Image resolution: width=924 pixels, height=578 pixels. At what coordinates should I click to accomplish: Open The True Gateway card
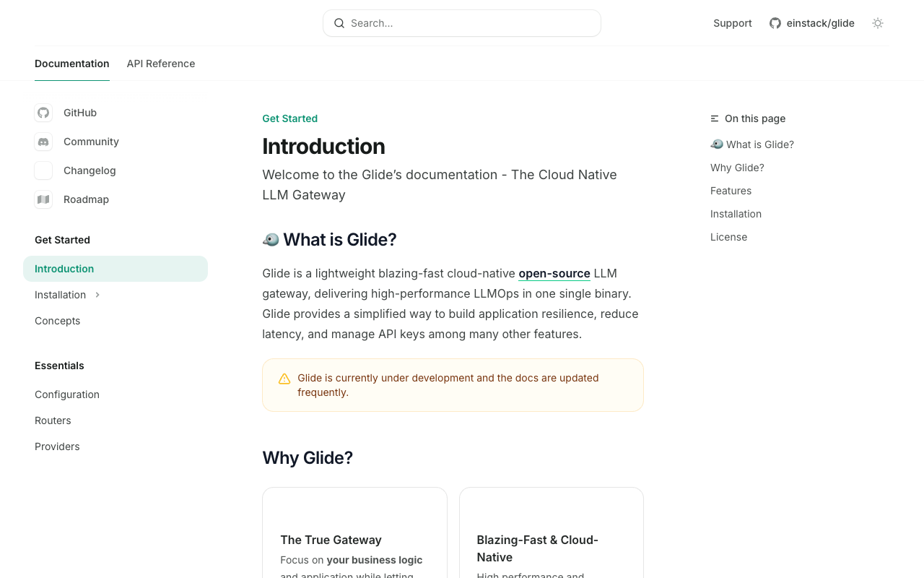[x=354, y=533]
